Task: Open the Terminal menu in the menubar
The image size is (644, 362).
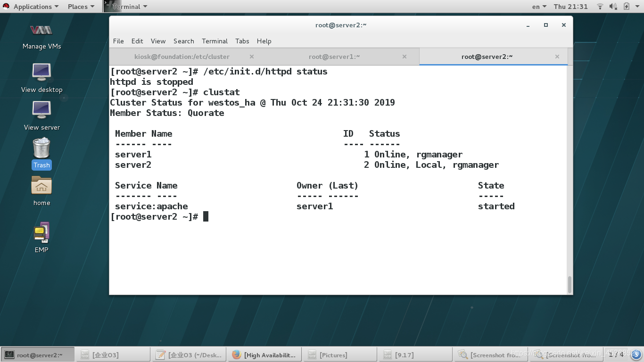Action: pos(215,41)
